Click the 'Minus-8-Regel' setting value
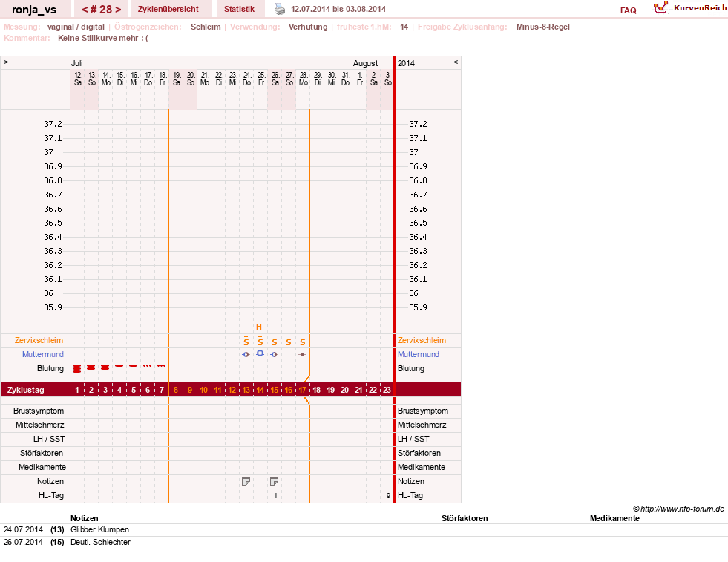Viewport: 728px width, 562px height. click(x=542, y=27)
